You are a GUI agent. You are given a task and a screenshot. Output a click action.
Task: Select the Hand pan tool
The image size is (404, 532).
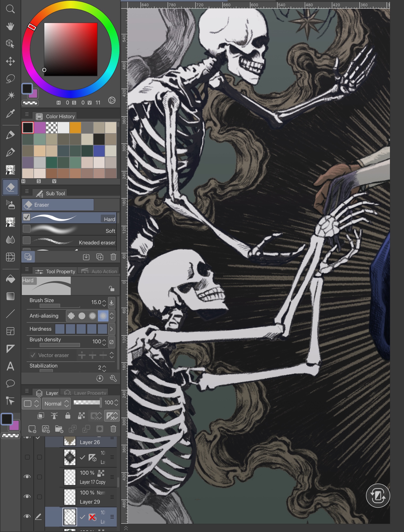pos(10,27)
